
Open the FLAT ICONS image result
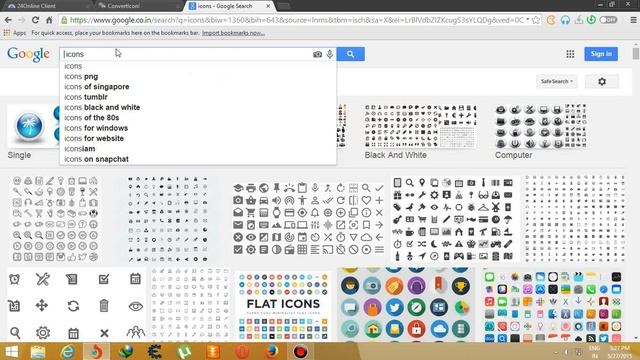[x=283, y=306]
